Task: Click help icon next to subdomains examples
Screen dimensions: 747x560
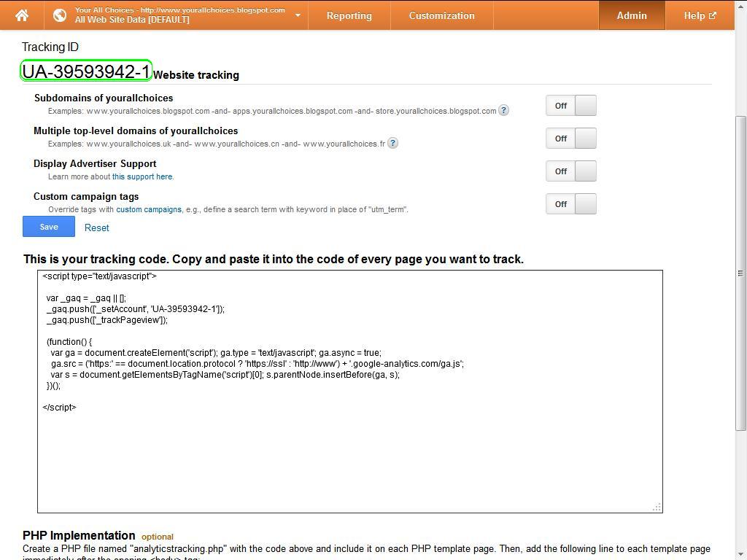Action: click(503, 111)
